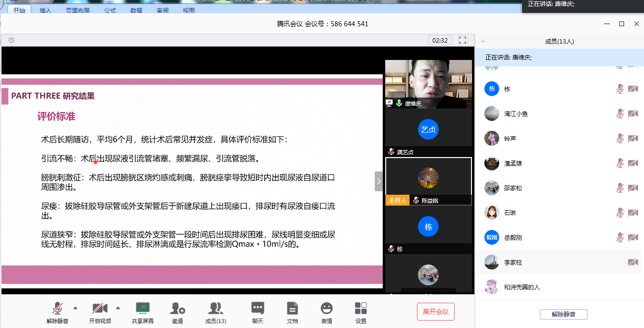Expand audio options arrow beside mute

(x=75, y=308)
